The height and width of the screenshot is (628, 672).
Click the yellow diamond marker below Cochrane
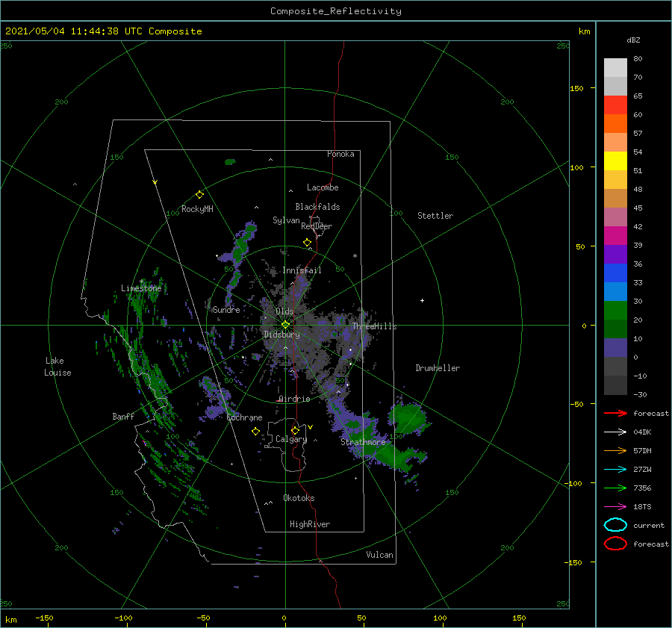[x=255, y=432]
